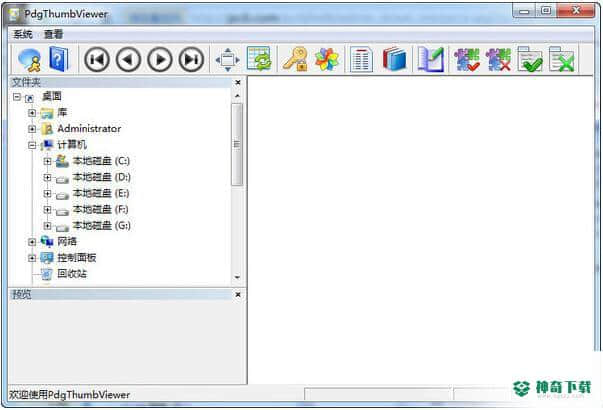This screenshot has width=603, height=410.
Task: Select 网络 in folder tree
Action: (x=67, y=241)
